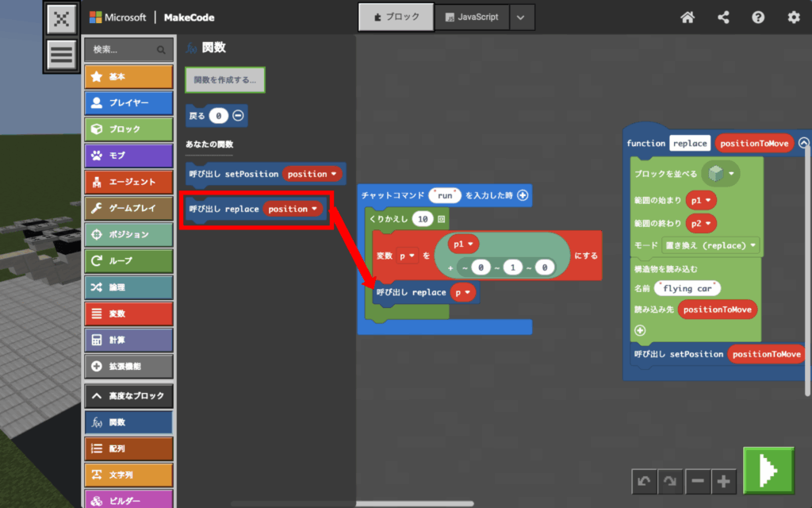Select the ループ category
Image resolution: width=812 pixels, height=508 pixels.
[x=128, y=260]
